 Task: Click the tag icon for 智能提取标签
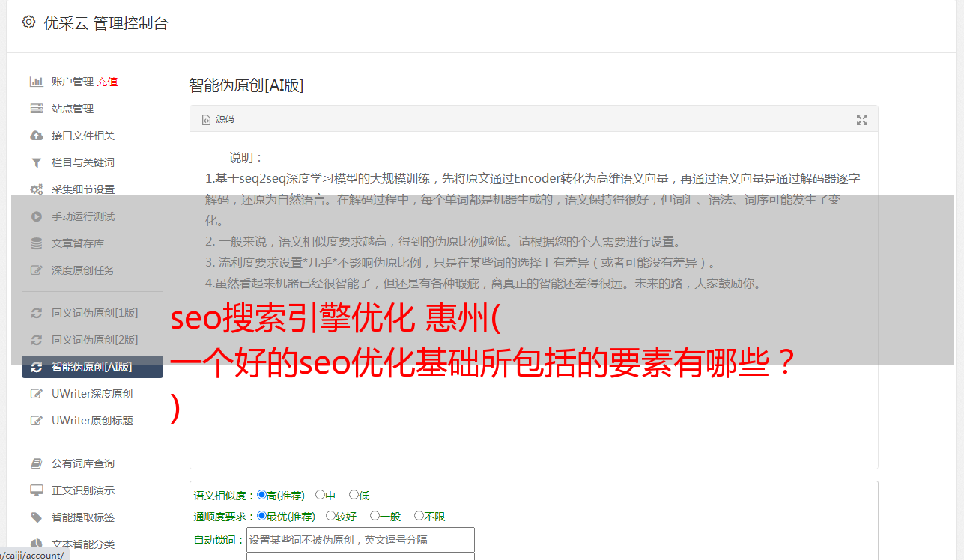click(x=36, y=517)
